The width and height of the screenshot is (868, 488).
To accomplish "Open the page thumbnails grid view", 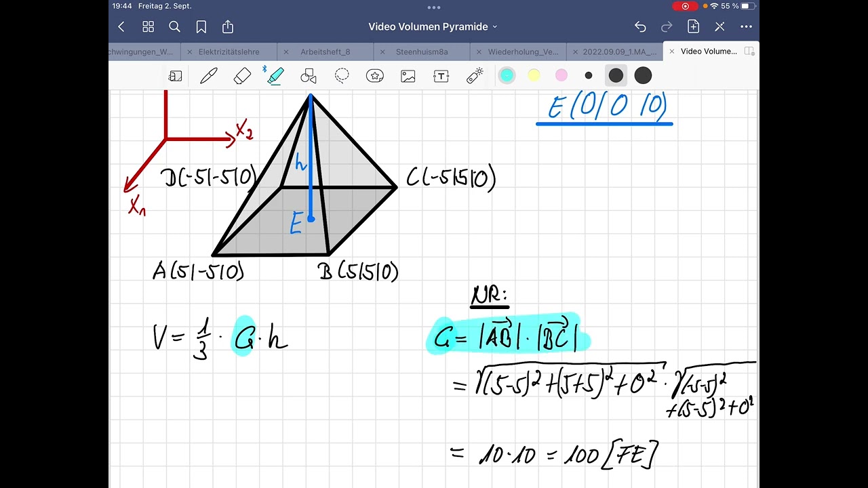I will (x=148, y=26).
